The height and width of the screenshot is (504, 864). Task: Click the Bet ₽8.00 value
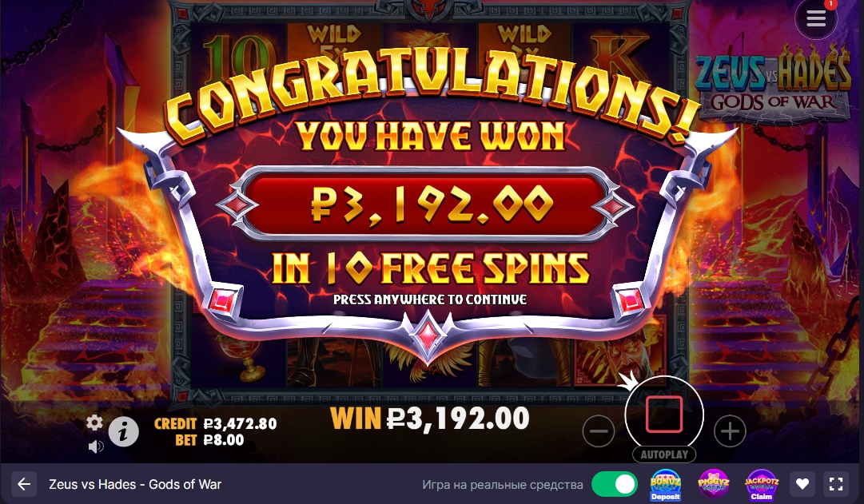(209, 439)
